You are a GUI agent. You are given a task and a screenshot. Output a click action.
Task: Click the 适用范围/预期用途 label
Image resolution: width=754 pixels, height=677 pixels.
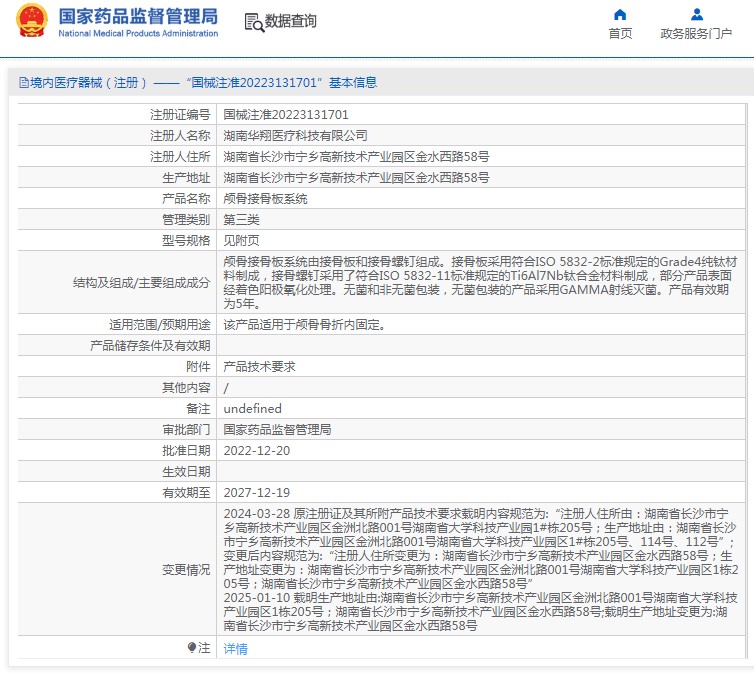(160, 325)
